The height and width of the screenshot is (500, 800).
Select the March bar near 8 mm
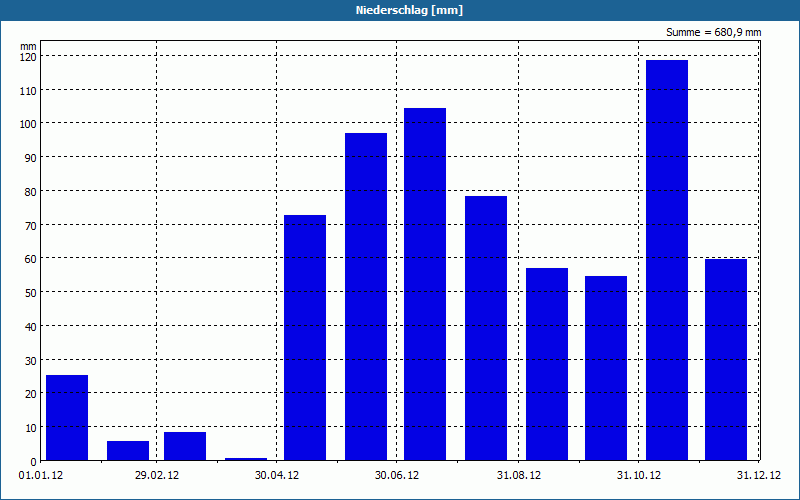point(185,446)
